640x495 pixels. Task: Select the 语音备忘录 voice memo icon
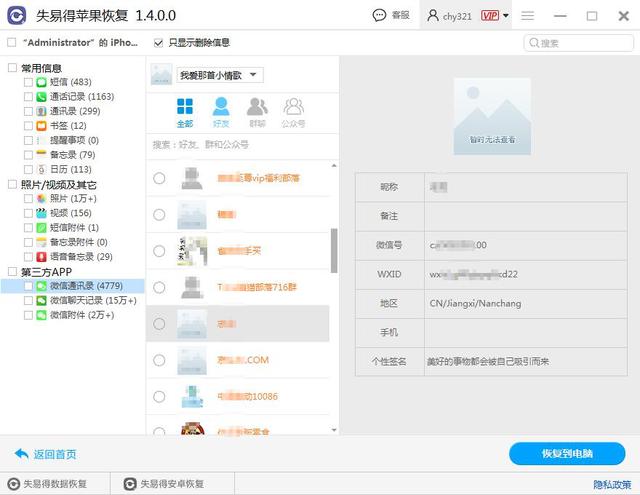41,257
